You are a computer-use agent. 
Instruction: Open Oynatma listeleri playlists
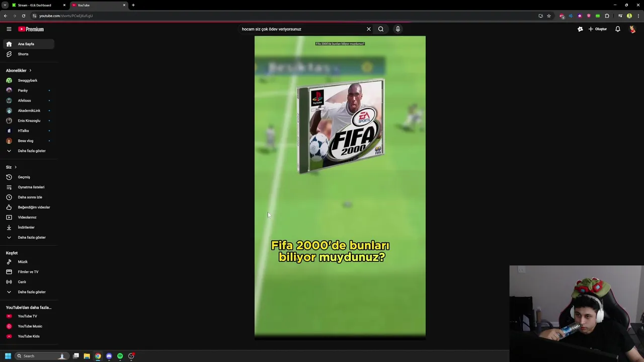coord(28,187)
